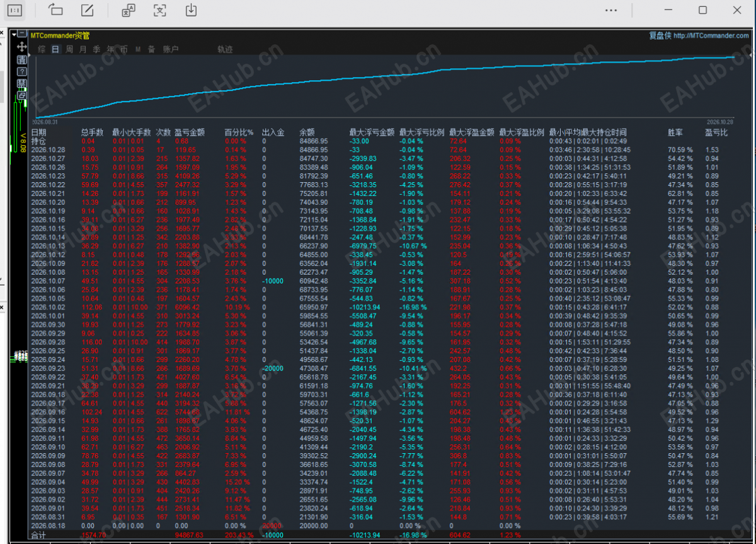756x544 pixels.
Task: Click the 2026.09.23 date row
Action: (x=48, y=368)
